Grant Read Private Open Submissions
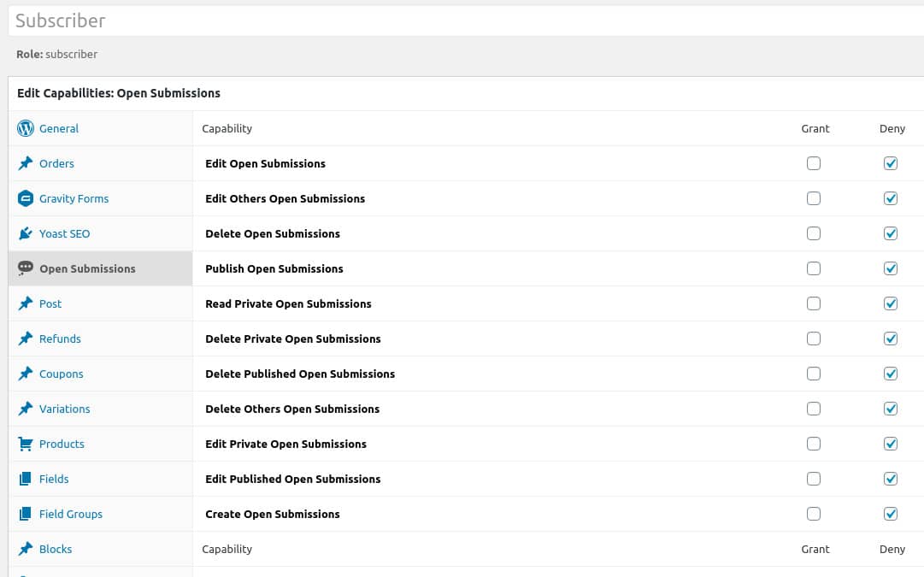 tap(813, 303)
